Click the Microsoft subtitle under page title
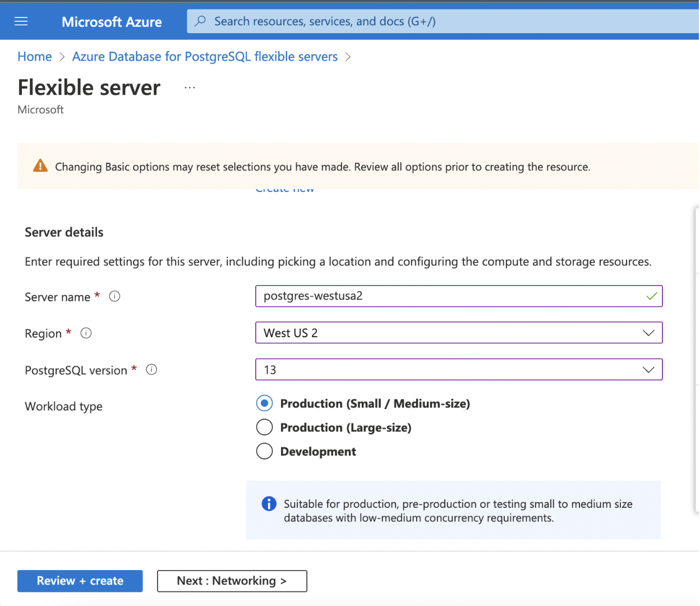This screenshot has height=606, width=700. (x=40, y=109)
